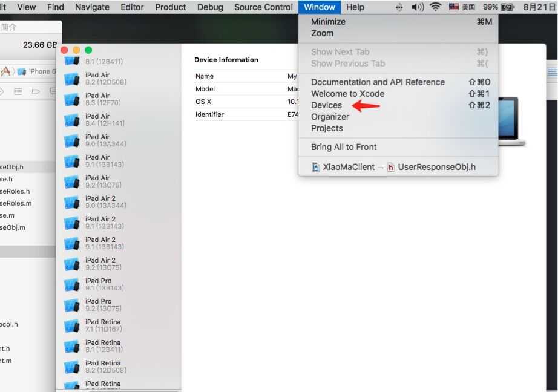The image size is (558, 392).
Task: Choose Projects from the Window menu
Action: pyautogui.click(x=398, y=128)
